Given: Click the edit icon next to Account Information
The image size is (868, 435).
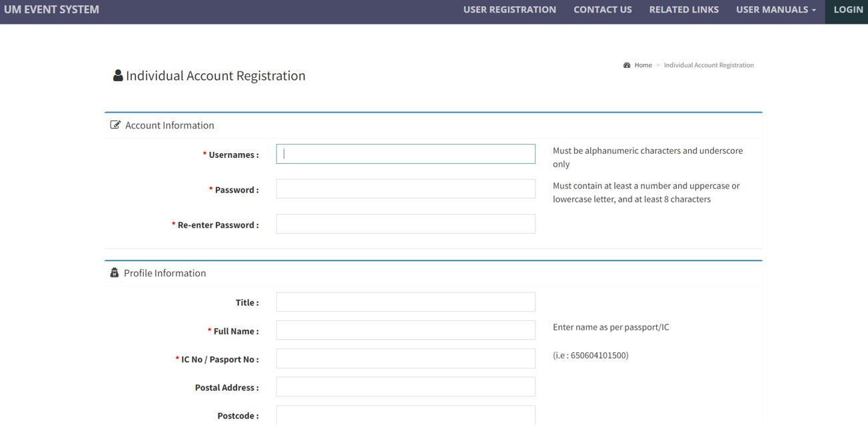Looking at the screenshot, I should coord(115,125).
